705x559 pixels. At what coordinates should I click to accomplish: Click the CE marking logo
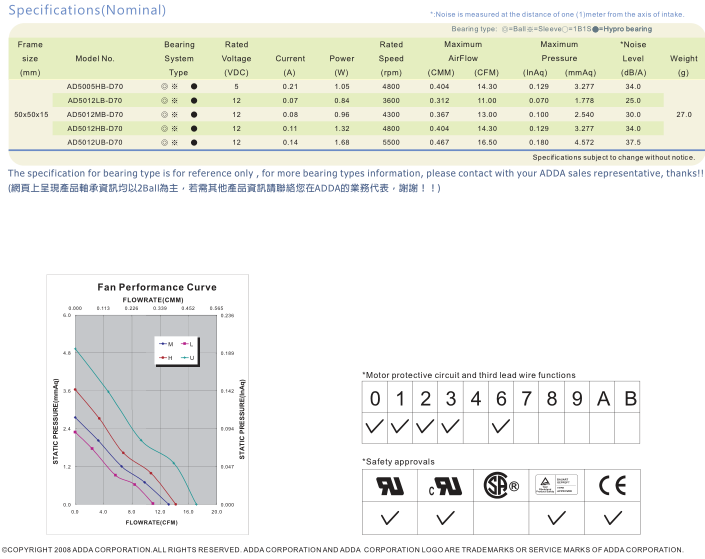(612, 485)
